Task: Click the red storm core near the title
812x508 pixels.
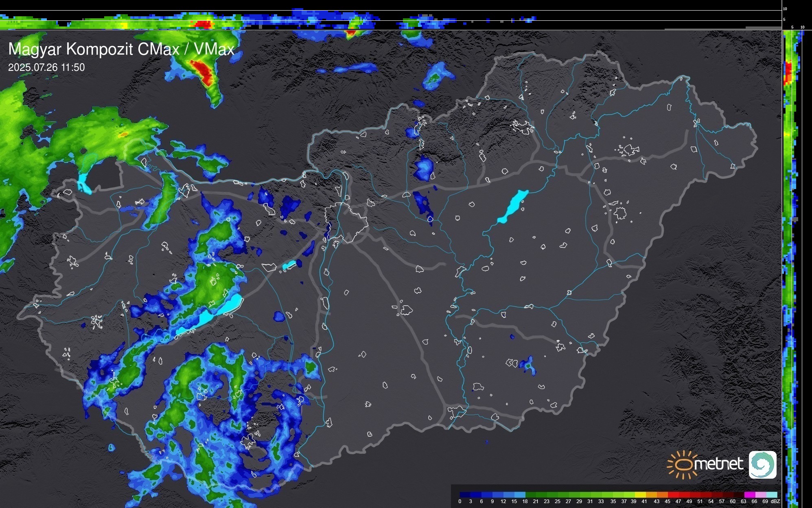Action: (204, 71)
